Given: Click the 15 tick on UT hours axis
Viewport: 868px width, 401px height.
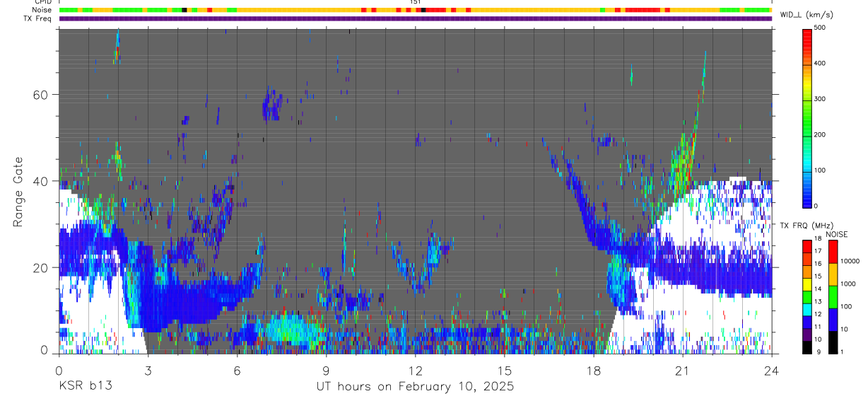Looking at the screenshot, I should click(505, 369).
